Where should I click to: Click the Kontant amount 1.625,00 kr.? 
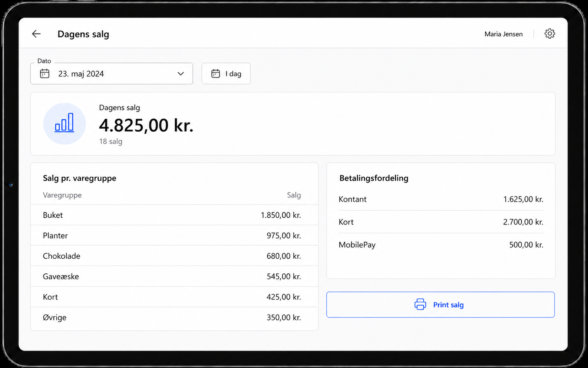click(523, 199)
